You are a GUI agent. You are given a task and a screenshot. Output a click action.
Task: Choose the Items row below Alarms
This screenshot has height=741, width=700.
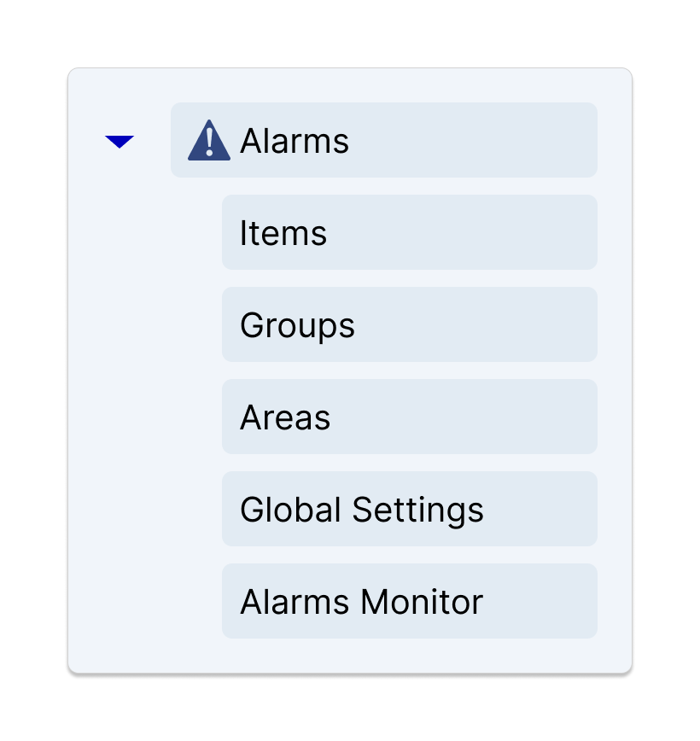click(x=410, y=232)
